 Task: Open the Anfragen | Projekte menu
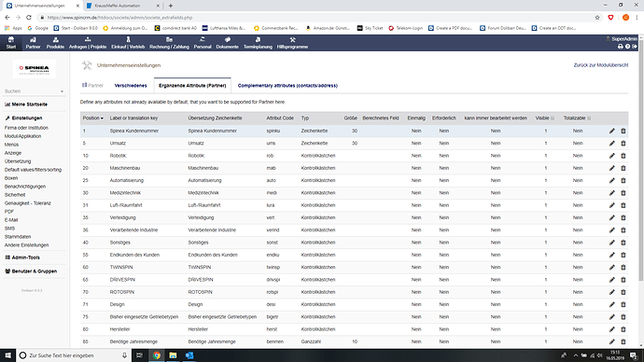(x=88, y=43)
